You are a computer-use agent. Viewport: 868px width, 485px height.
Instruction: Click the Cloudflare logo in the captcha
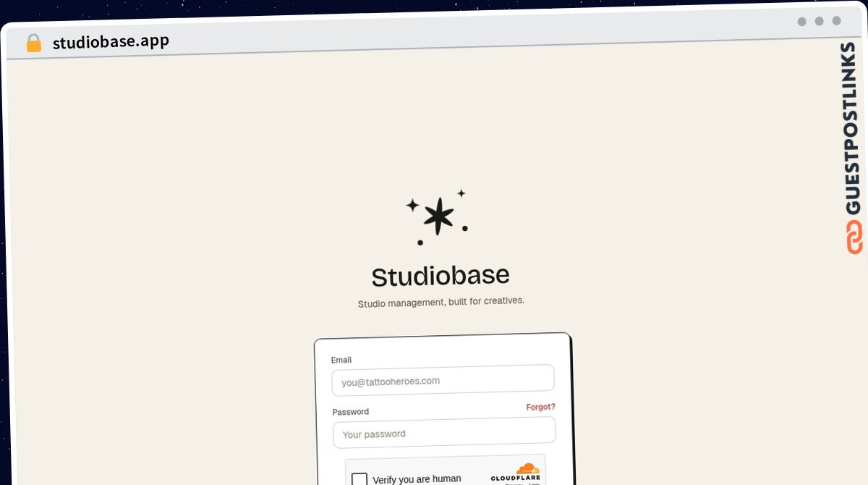coord(516,473)
